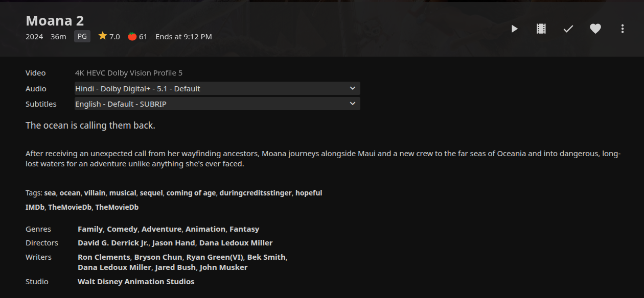Image resolution: width=644 pixels, height=298 pixels.
Task: Mark Moana 2 as played
Action: click(568, 29)
